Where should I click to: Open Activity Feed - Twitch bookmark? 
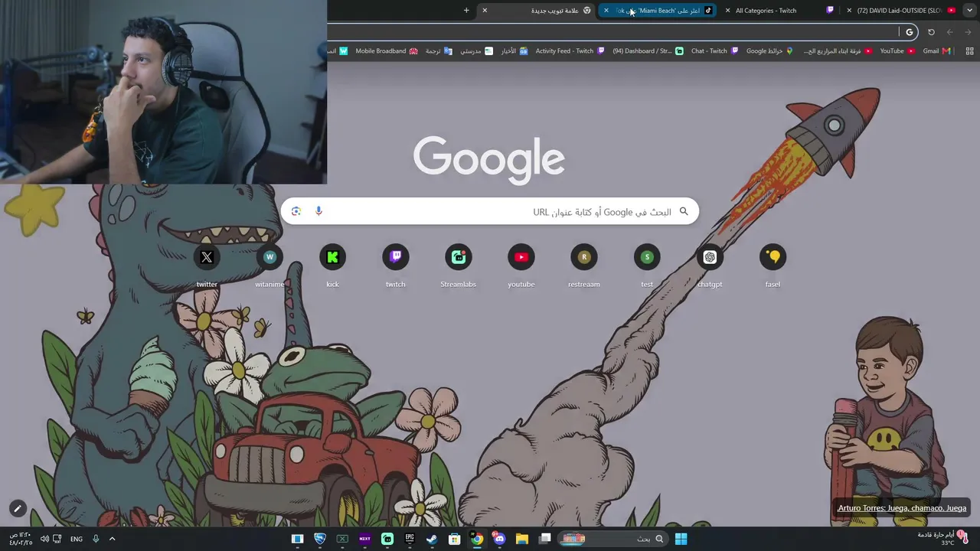pos(570,51)
